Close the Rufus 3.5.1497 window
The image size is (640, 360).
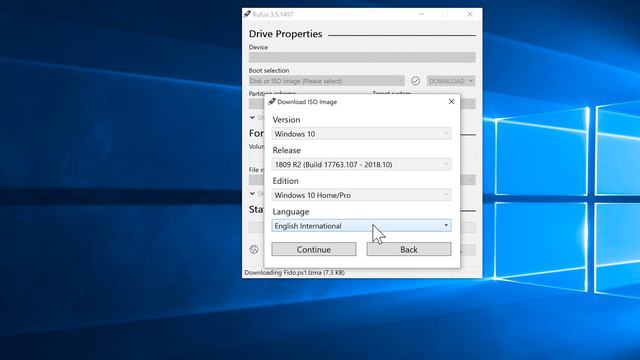pyautogui.click(x=470, y=14)
